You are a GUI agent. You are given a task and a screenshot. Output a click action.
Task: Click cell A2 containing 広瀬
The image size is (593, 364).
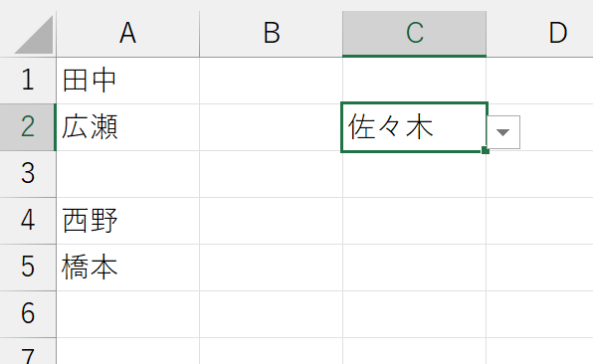pos(127,127)
